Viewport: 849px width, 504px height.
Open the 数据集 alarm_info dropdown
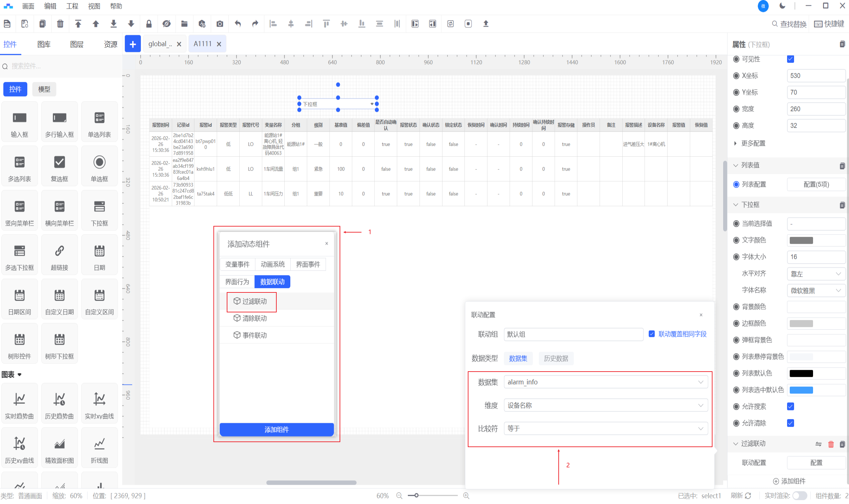point(605,382)
